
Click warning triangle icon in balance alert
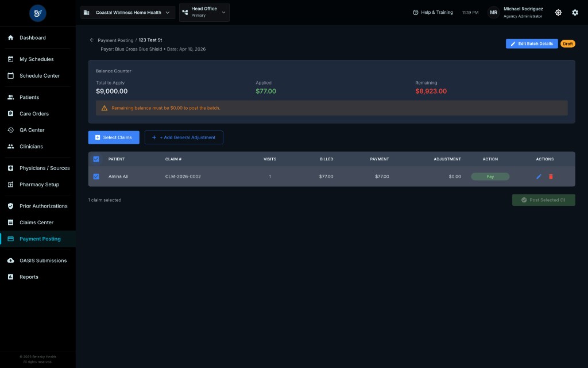[105, 108]
